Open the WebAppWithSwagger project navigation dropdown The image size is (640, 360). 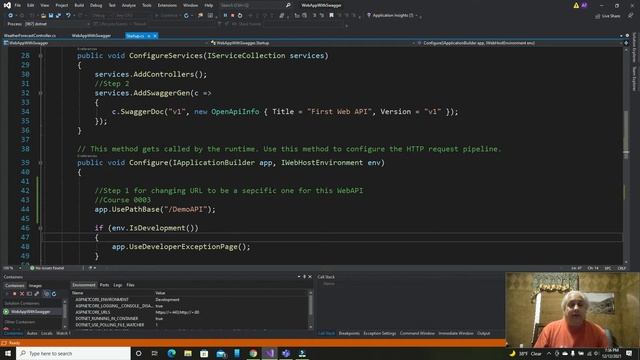pos(106,43)
